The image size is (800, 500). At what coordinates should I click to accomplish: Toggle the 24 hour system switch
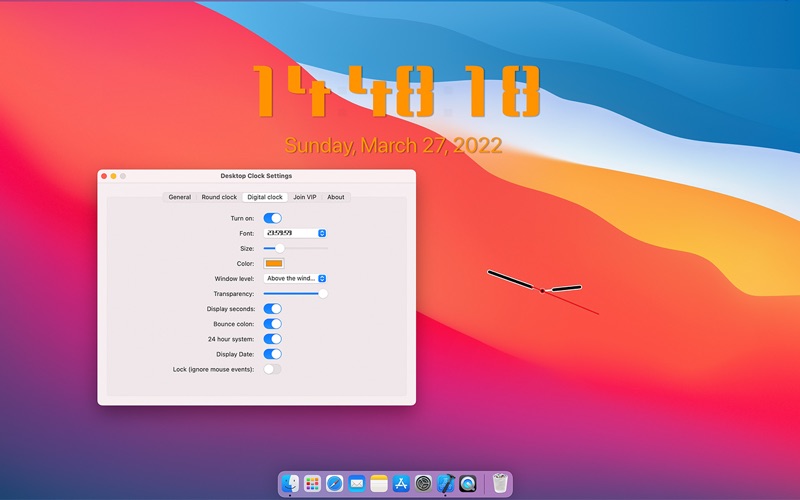point(272,339)
